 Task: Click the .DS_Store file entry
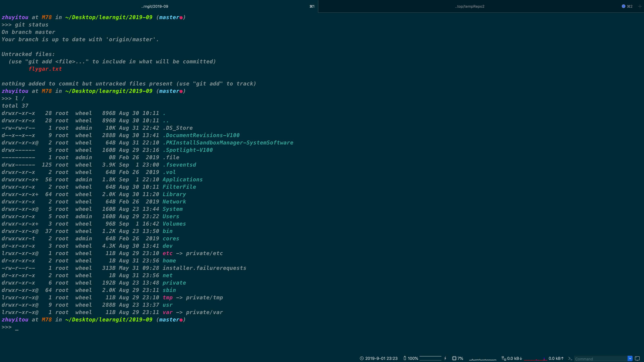tap(177, 128)
